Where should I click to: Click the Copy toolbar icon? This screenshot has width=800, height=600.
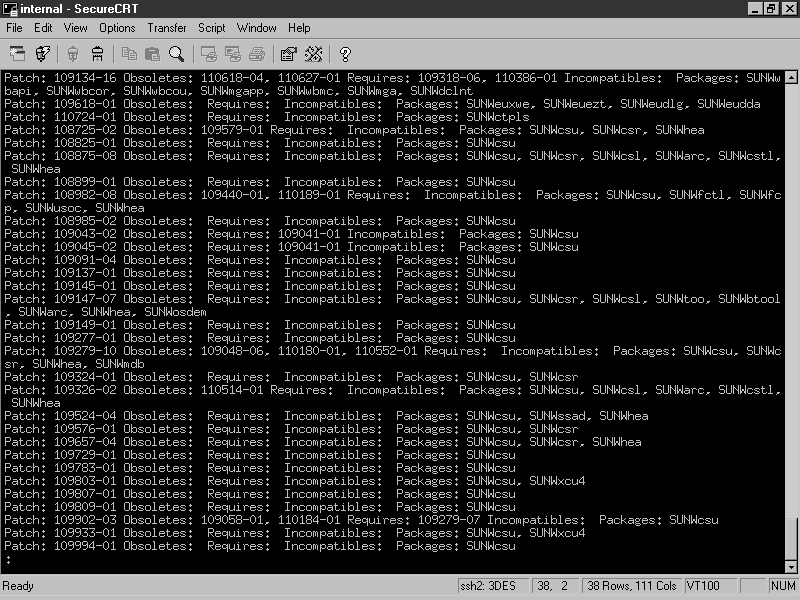point(129,54)
